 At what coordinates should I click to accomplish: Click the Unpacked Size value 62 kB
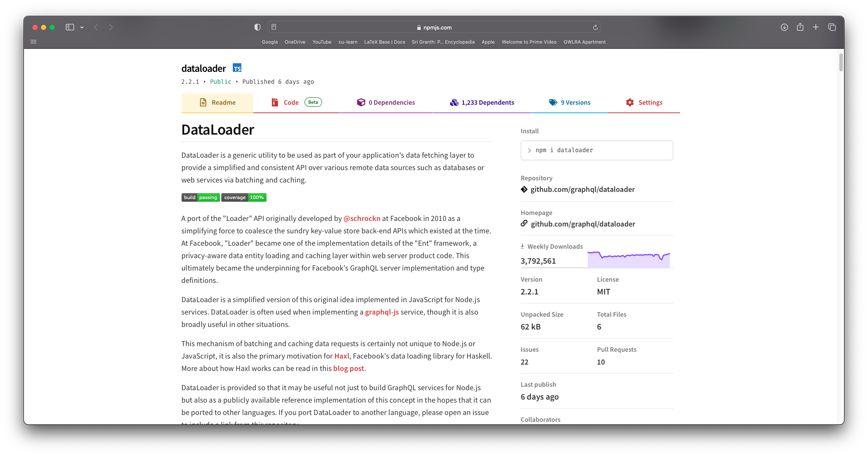(x=531, y=327)
